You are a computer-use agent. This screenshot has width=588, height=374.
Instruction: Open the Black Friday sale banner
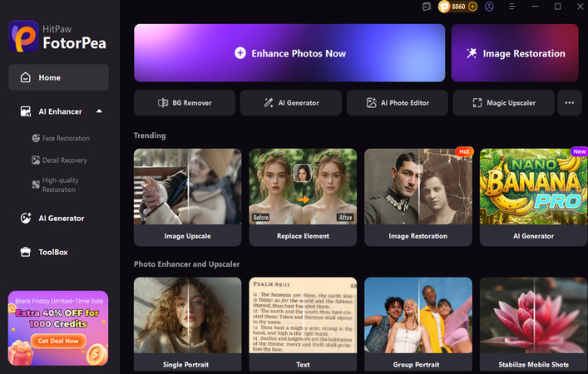(58, 328)
